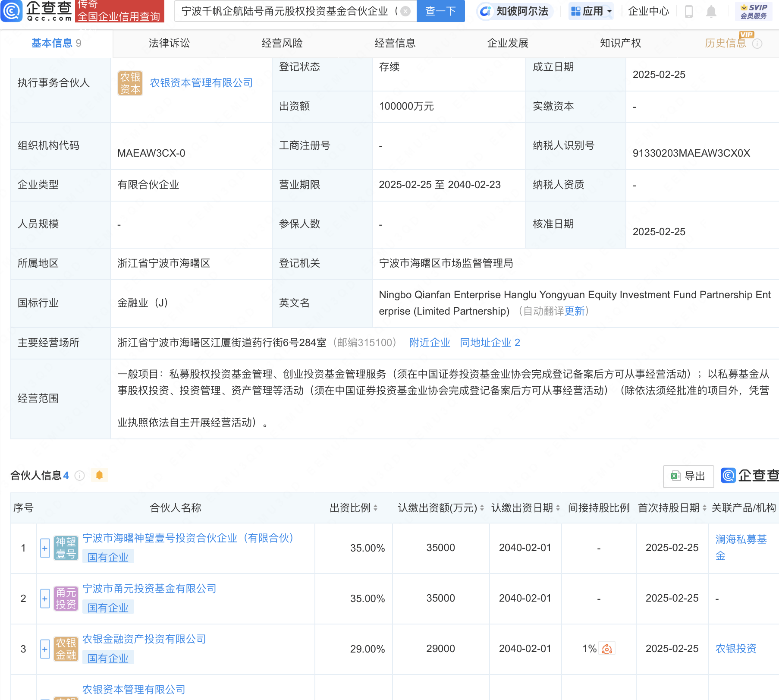This screenshot has width=779, height=700.
Task: Sort by 认缴出资日期 column
Action: 558,508
